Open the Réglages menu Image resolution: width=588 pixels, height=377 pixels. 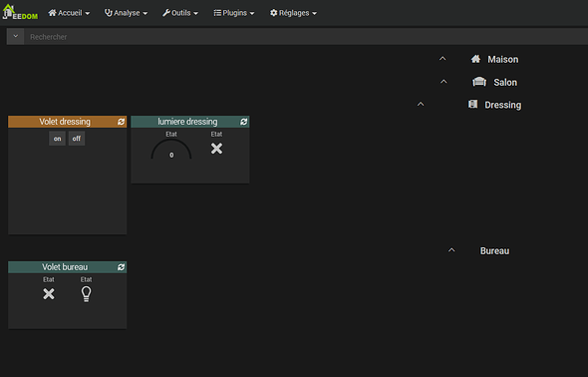293,13
